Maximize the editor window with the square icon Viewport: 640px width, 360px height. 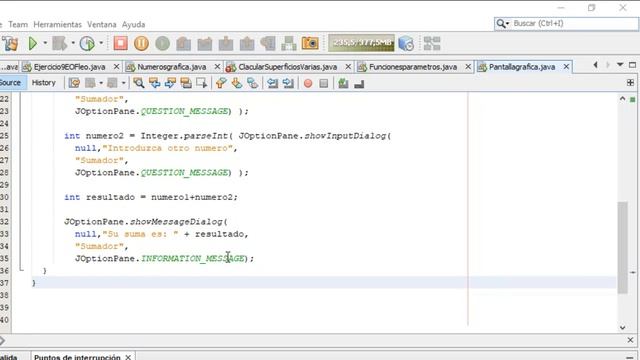pos(633,65)
